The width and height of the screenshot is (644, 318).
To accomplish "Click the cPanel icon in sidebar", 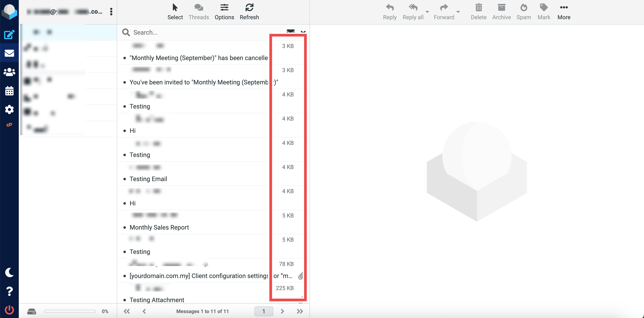I will point(9,125).
